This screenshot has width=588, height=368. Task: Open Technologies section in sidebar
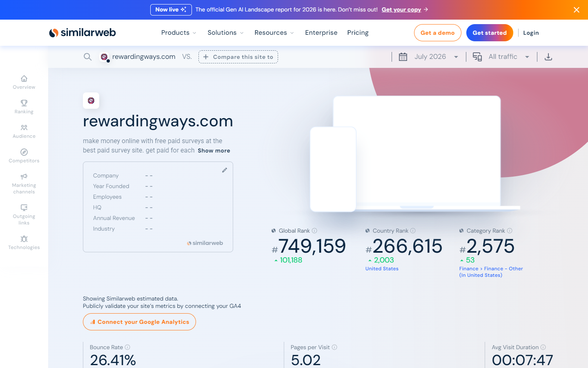pyautogui.click(x=24, y=242)
